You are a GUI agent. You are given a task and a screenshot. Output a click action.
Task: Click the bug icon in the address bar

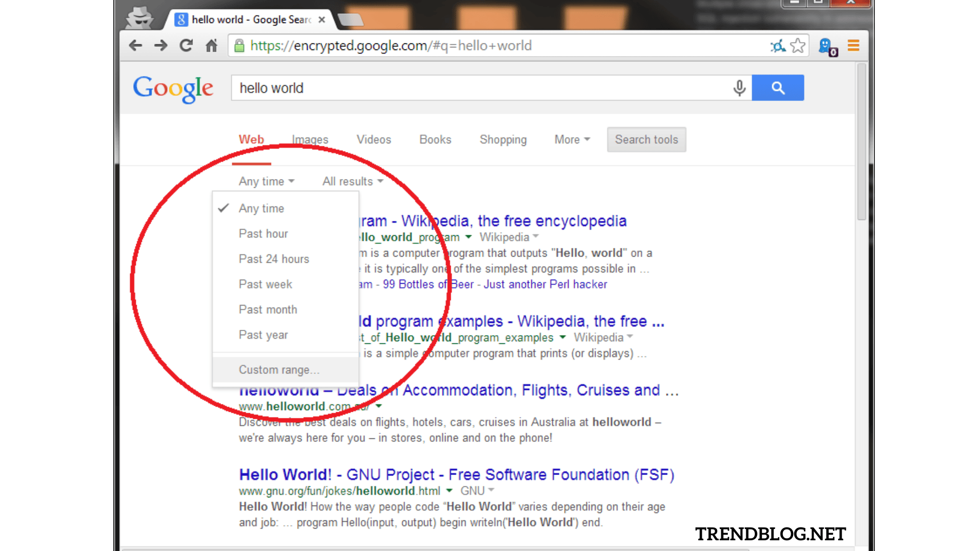[778, 46]
